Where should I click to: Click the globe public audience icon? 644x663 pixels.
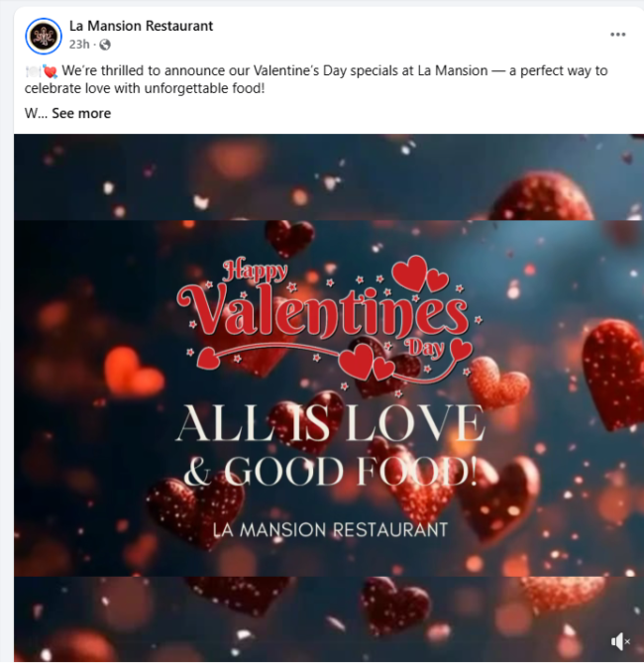point(105,45)
